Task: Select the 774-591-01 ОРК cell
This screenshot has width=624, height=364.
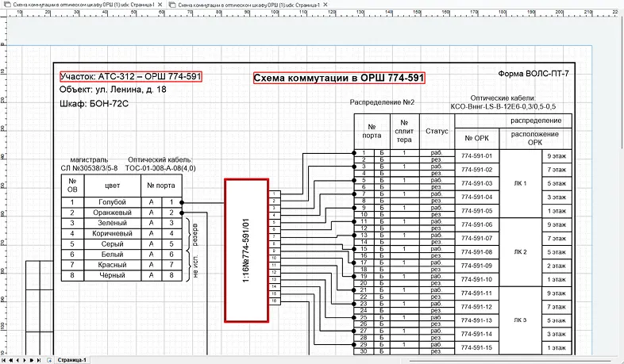Action: click(477, 156)
